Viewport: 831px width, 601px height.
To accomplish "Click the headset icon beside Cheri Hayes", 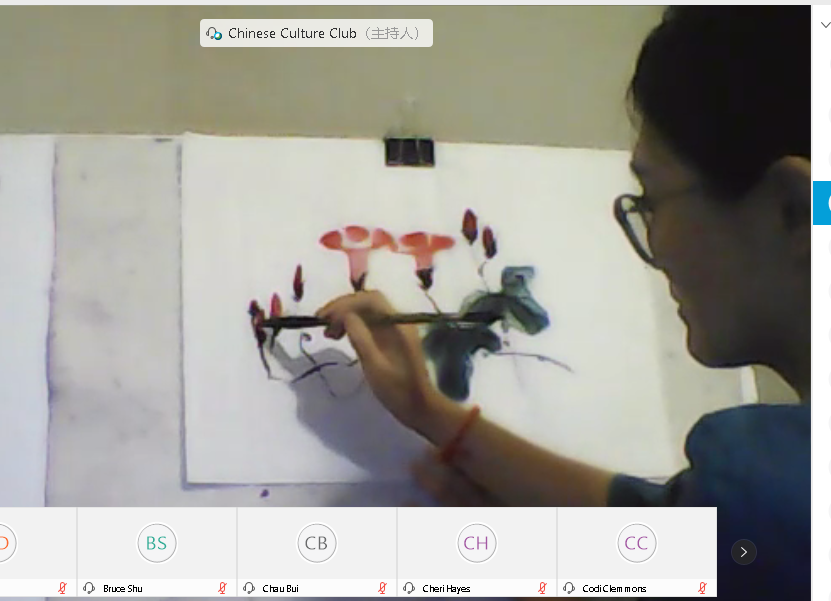I will (409, 588).
